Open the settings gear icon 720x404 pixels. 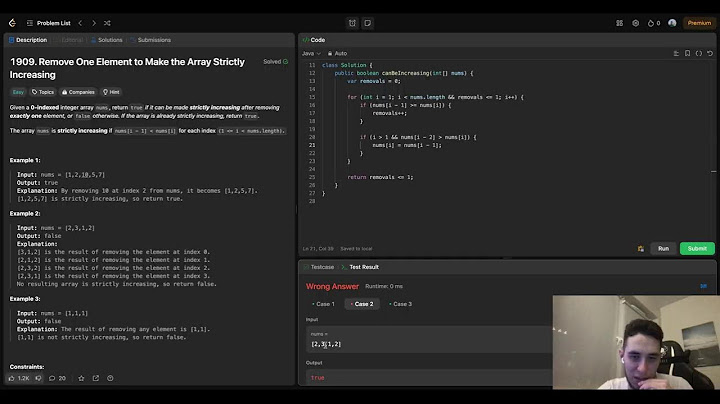(636, 23)
